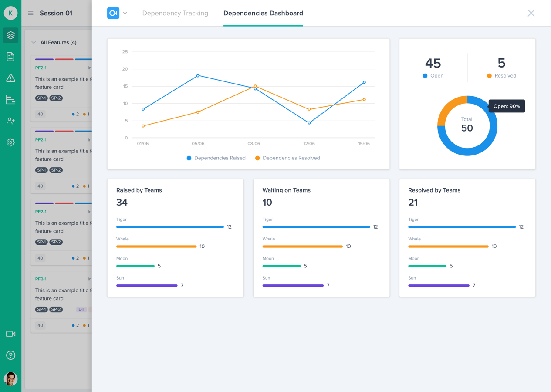Click the 34 total in Raised by Teams
Viewport: 551px width, 392px height.
(122, 203)
